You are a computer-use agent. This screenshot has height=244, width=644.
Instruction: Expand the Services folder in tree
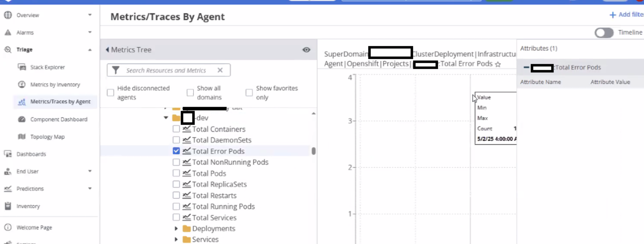tap(176, 240)
